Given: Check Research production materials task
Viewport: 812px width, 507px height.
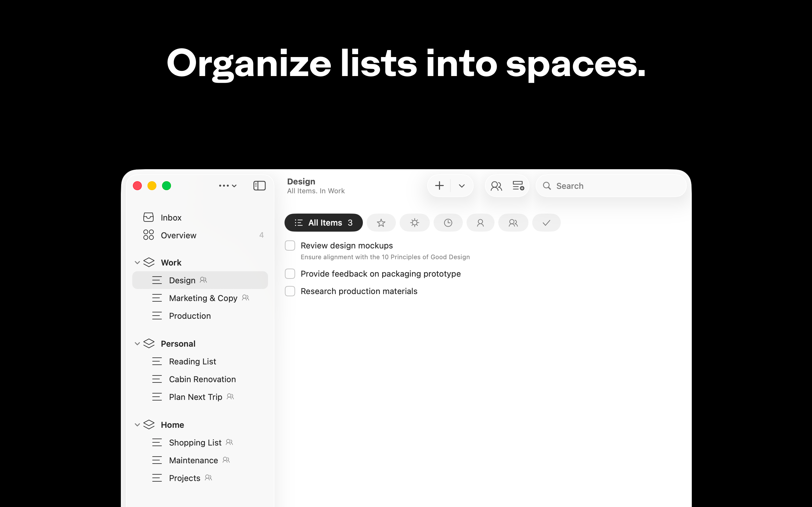Looking at the screenshot, I should pyautogui.click(x=290, y=291).
